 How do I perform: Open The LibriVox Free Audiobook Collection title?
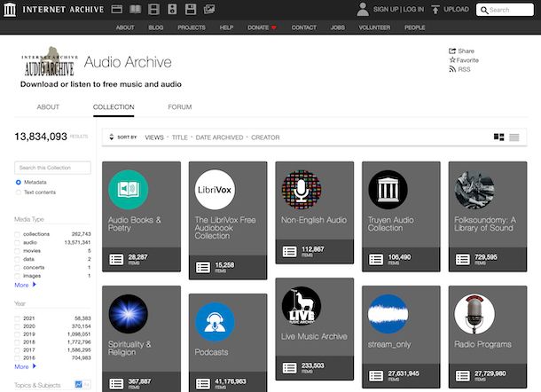coord(225,228)
